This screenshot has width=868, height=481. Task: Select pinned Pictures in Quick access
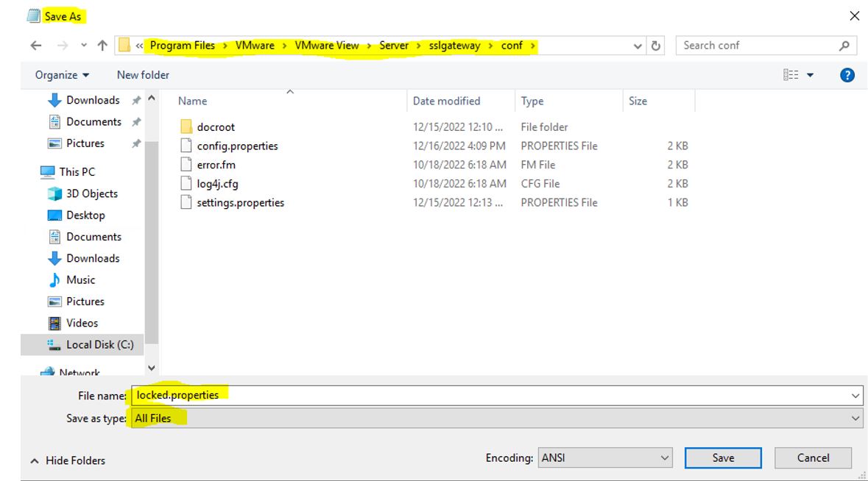[85, 143]
